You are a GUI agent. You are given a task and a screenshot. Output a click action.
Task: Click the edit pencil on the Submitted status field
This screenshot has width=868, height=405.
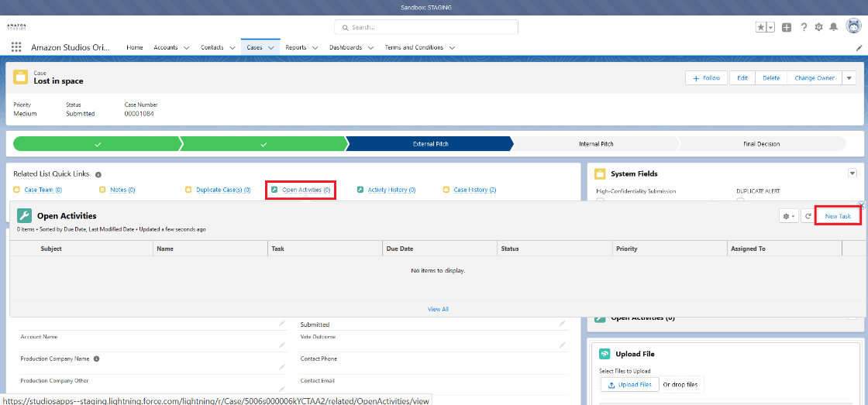pyautogui.click(x=563, y=323)
